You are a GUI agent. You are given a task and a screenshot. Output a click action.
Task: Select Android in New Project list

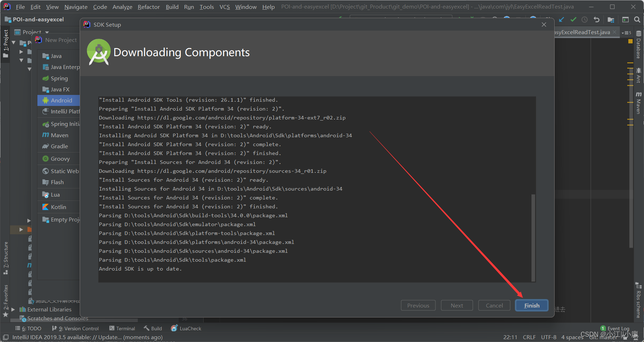pyautogui.click(x=59, y=100)
